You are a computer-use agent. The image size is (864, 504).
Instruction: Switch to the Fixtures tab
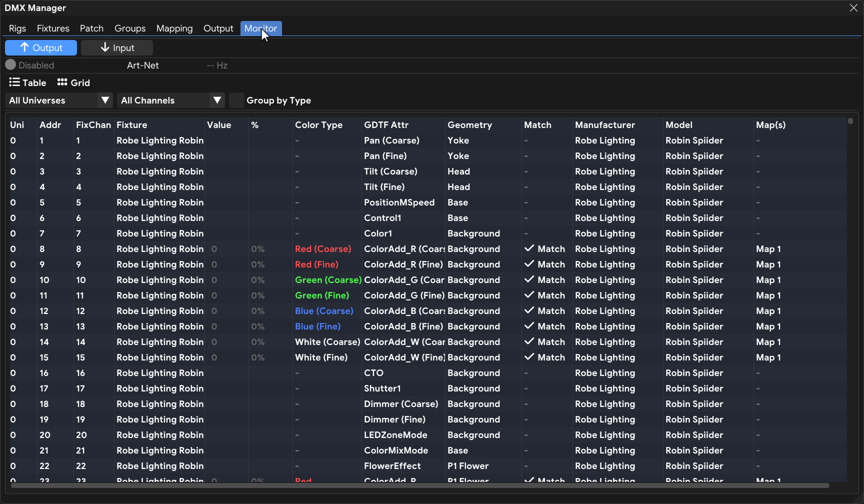point(53,28)
